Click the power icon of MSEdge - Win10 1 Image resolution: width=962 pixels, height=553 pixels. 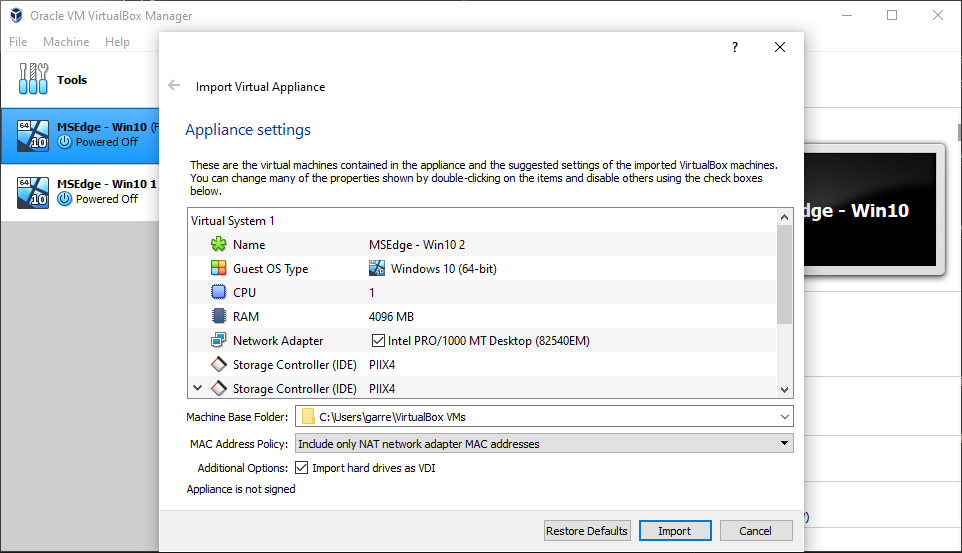(x=64, y=199)
